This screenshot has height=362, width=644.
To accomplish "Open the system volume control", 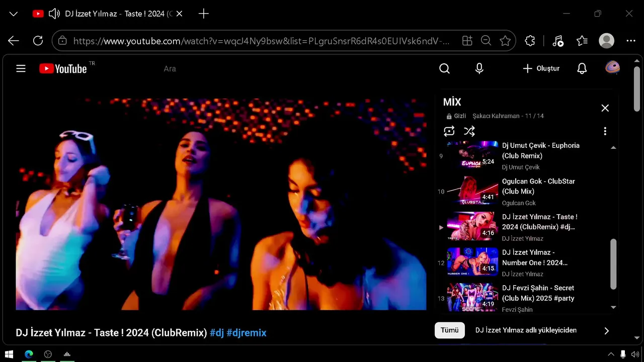I will pos(635,354).
